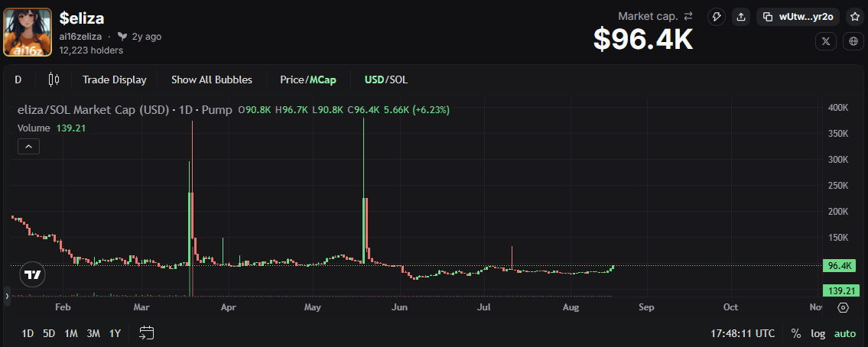Copy the wUtw...yr2o contract address

[798, 17]
